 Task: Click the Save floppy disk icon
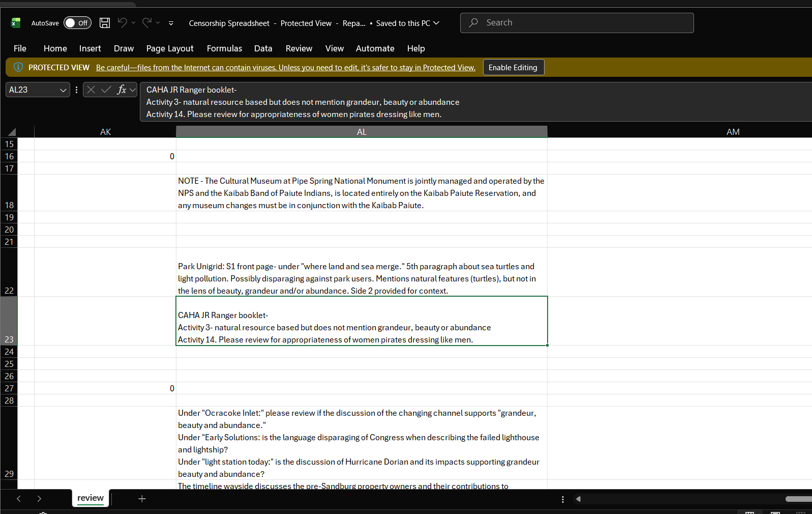point(105,23)
